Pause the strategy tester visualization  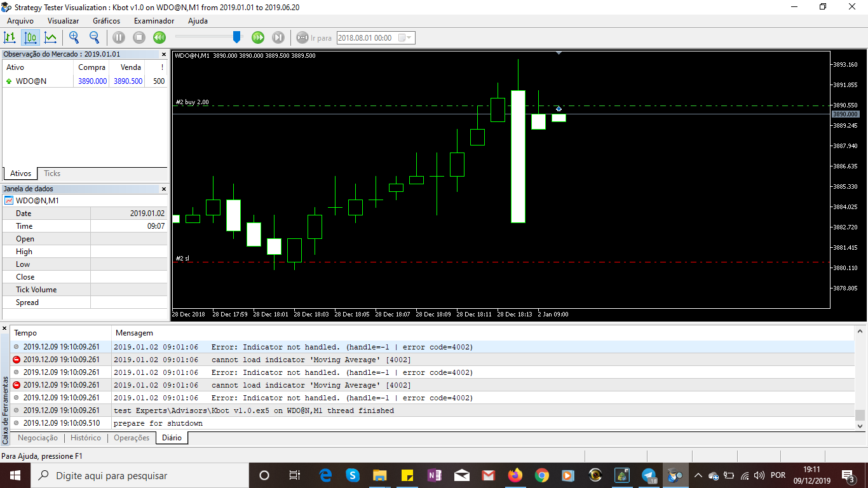click(x=119, y=37)
